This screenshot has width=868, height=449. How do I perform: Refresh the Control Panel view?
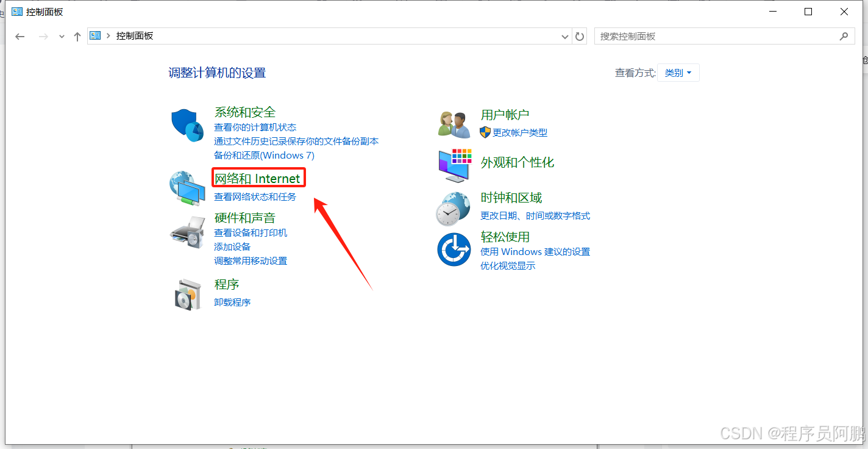pyautogui.click(x=580, y=37)
